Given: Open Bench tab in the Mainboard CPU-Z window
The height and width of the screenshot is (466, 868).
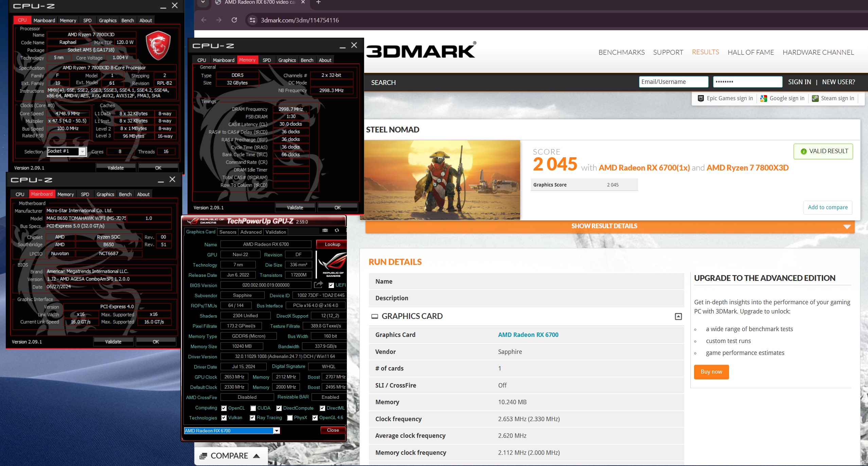Looking at the screenshot, I should (x=125, y=194).
